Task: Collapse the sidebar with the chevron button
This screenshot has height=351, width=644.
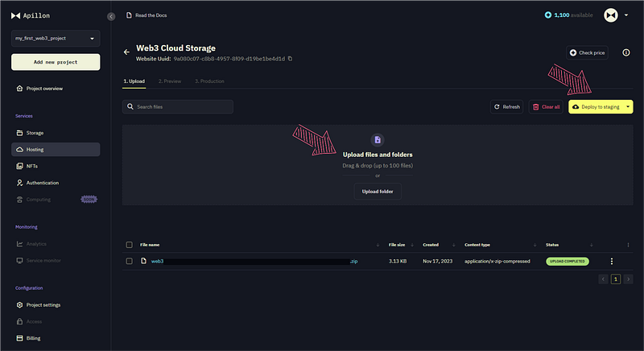Action: point(111,16)
